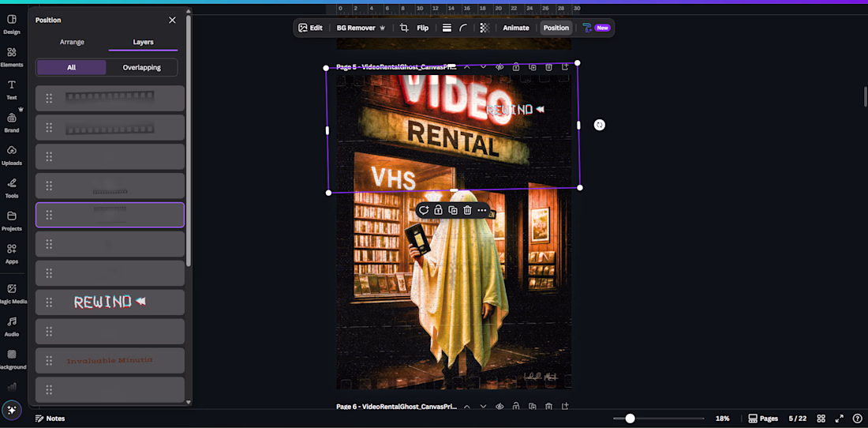Open corner rounding option
The image size is (868, 428).
point(463,28)
